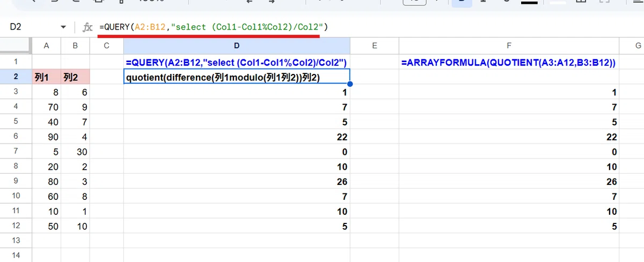The image size is (644, 262).
Task: Select row 1 header
Action: [x=16, y=62]
